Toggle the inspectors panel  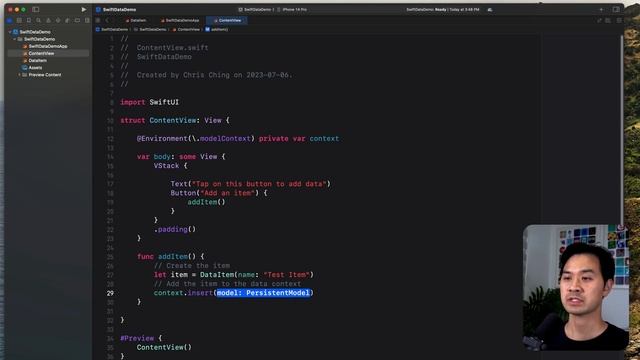pos(616,9)
